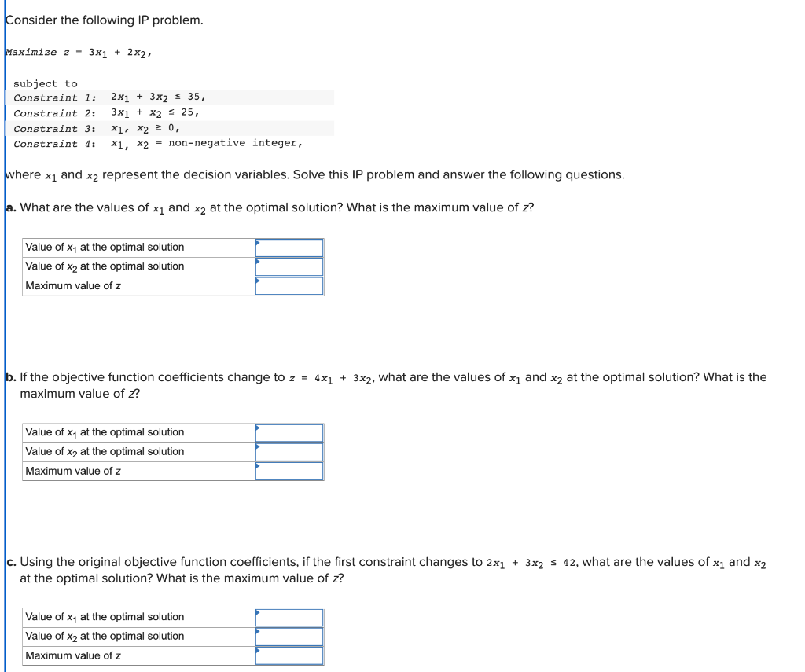Click the blue triangle marker on part c's Maximum value of z box
The width and height of the screenshot is (805, 672).
click(x=257, y=650)
